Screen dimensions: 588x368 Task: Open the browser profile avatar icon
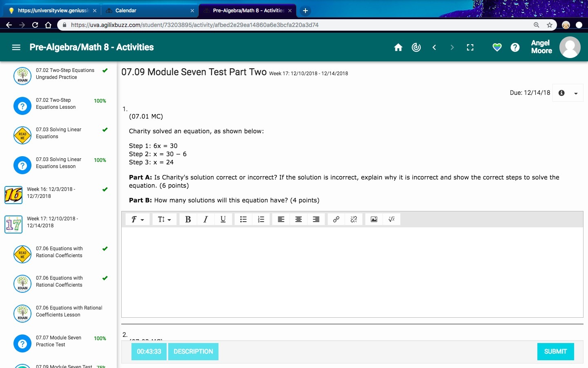pyautogui.click(x=566, y=25)
